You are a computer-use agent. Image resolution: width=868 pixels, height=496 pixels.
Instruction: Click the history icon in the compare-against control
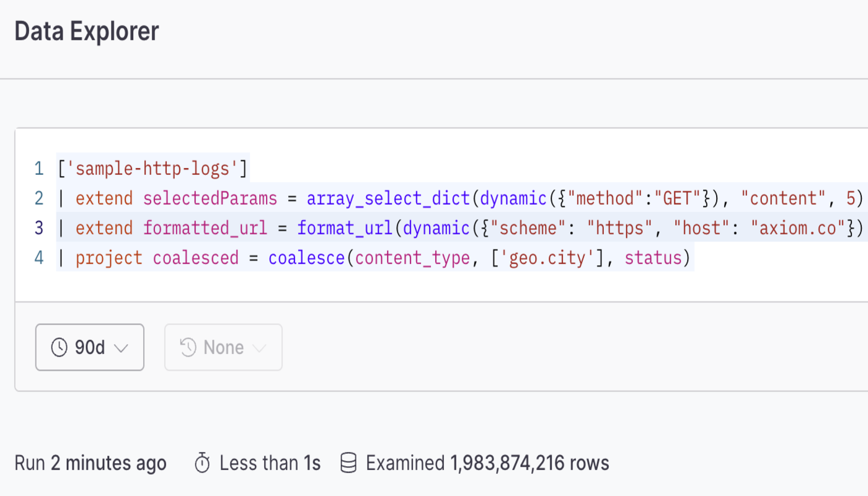(x=187, y=347)
